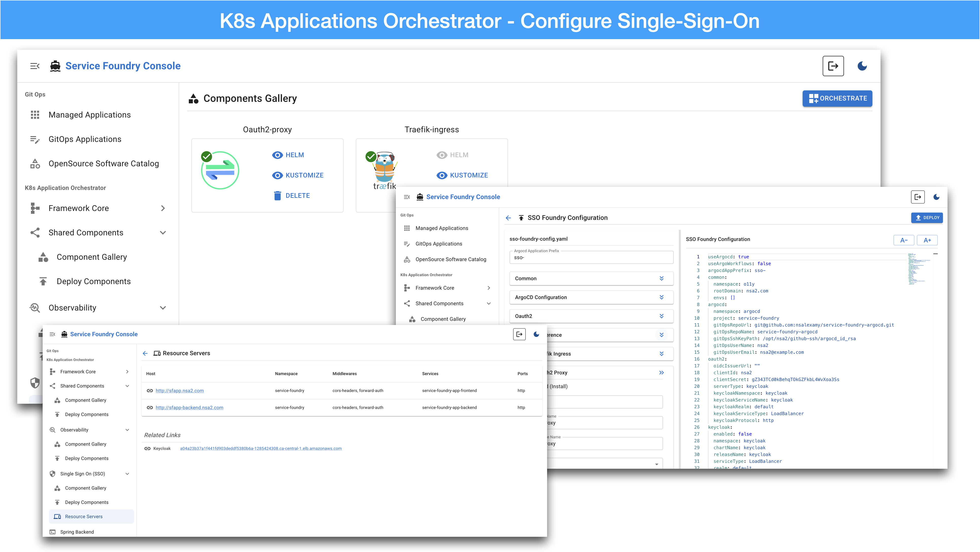Click the Middlewares column header

pos(345,374)
